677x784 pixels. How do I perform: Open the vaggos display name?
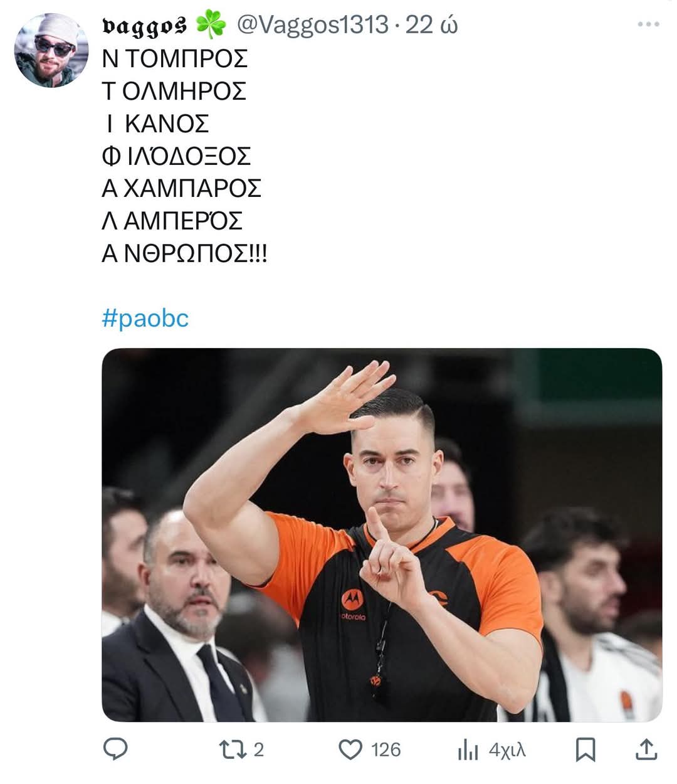click(x=144, y=26)
